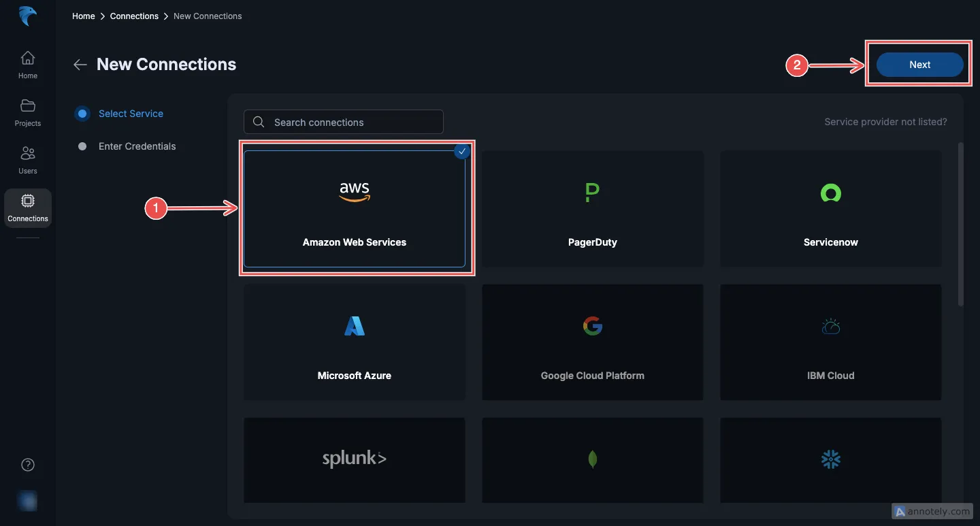Choose the Google Cloud Platform label
Image resolution: width=980 pixels, height=526 pixels.
pos(593,376)
